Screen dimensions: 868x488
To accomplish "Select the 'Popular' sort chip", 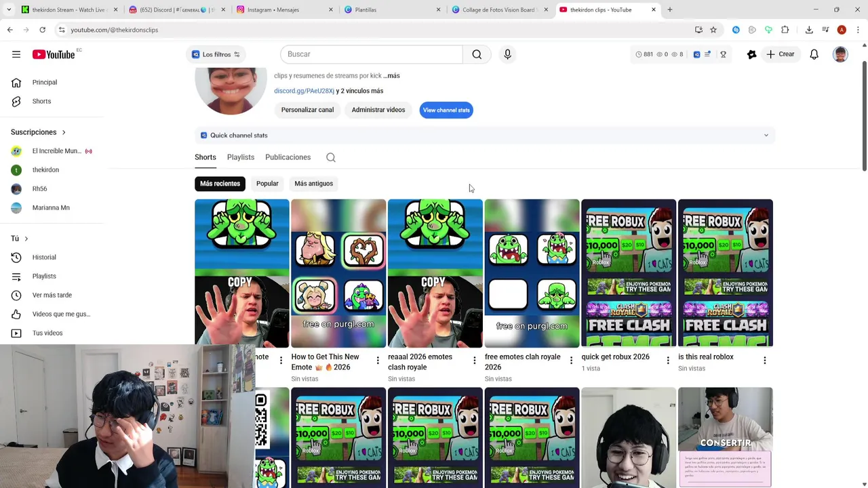I will (267, 184).
